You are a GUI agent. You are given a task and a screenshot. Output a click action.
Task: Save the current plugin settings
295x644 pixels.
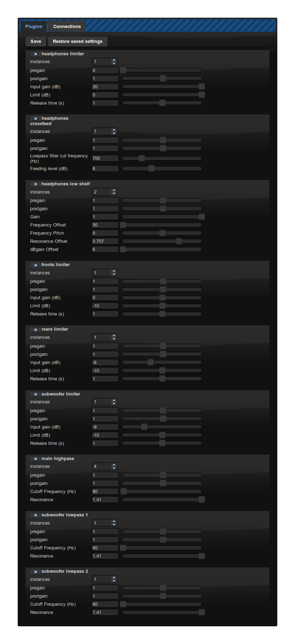coord(36,41)
